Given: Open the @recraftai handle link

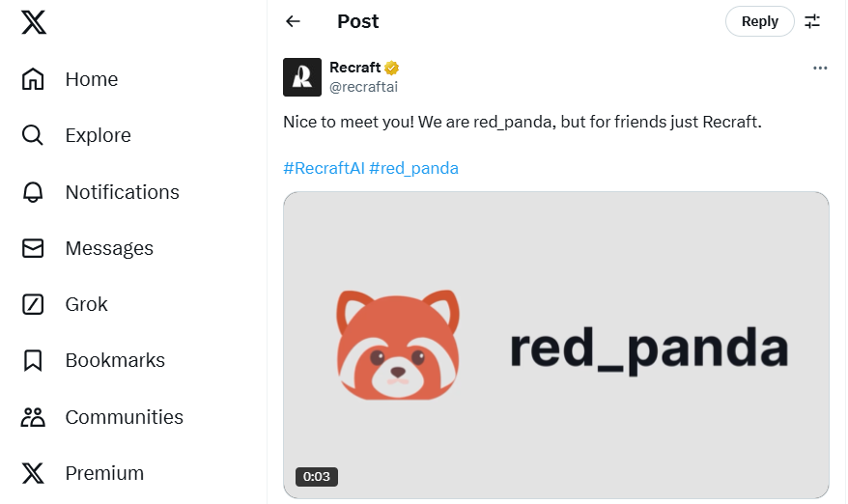Looking at the screenshot, I should (363, 87).
